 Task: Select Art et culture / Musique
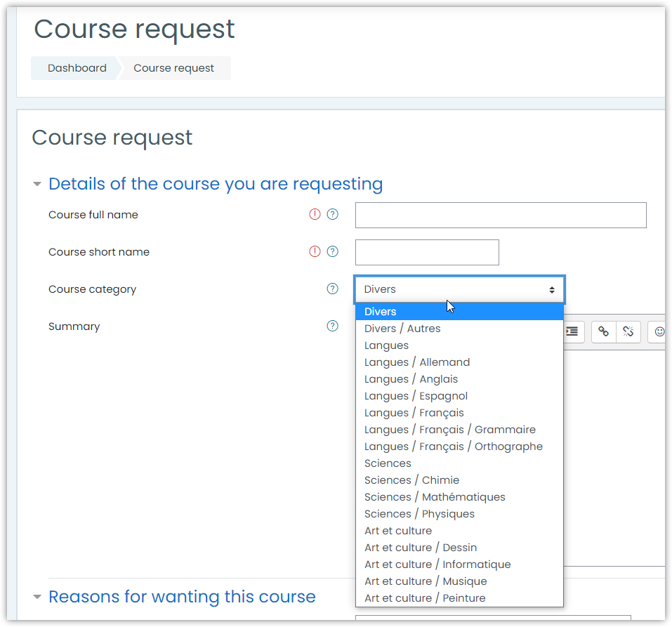pyautogui.click(x=459, y=581)
